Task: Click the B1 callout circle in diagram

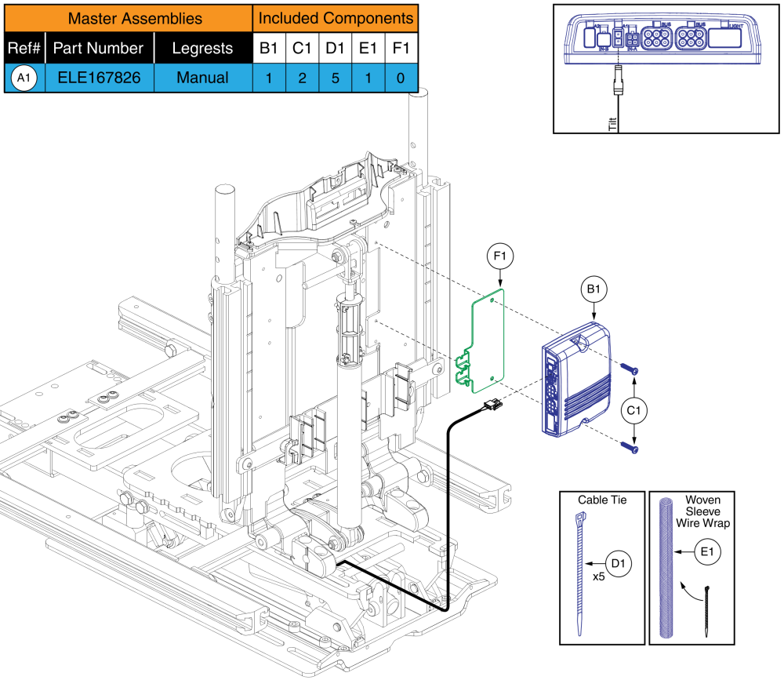Action: click(x=593, y=289)
